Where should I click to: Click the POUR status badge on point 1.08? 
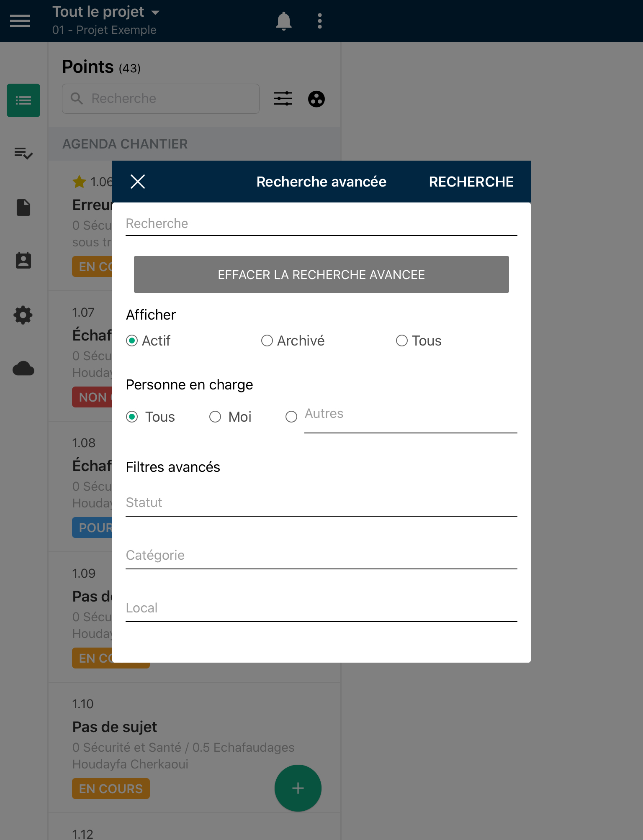93,528
